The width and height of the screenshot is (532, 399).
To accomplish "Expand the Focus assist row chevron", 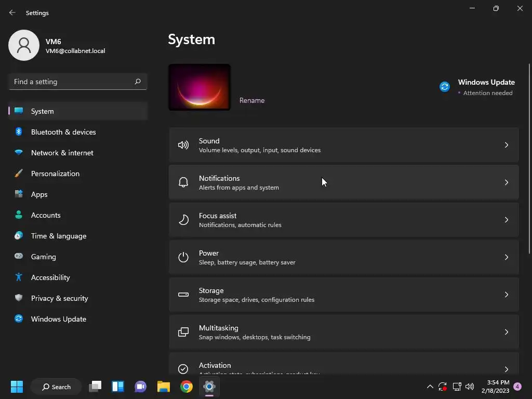I will pos(506,220).
